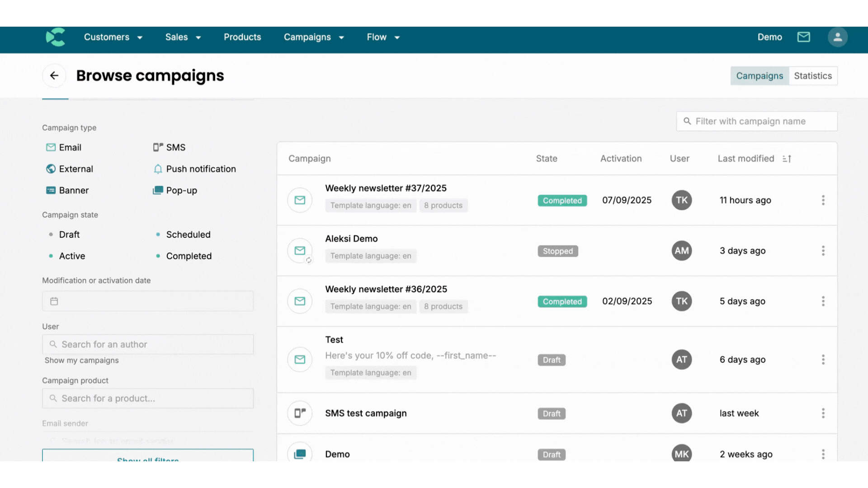The image size is (868, 488).
Task: Expand the Flow dropdown menu
Action: coord(383,37)
